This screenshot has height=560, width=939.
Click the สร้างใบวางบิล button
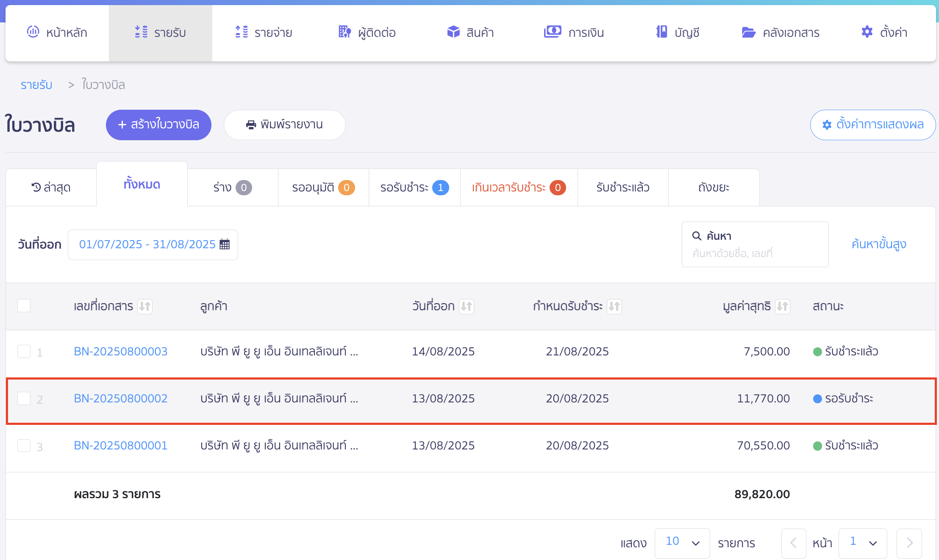[158, 125]
